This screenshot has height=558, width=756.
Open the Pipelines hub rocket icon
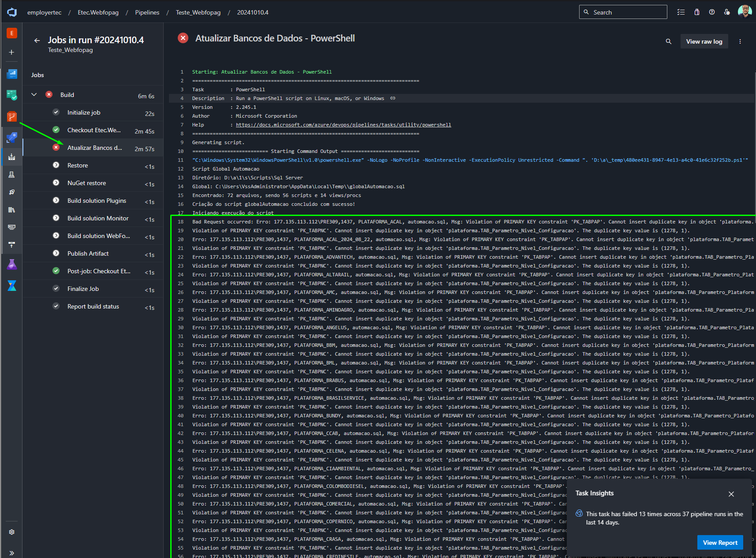12,138
